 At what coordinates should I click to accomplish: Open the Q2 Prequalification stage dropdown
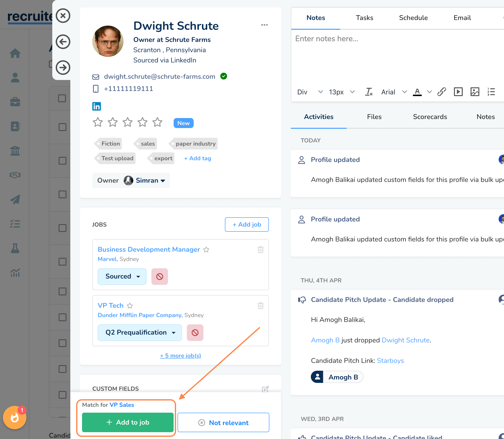pyautogui.click(x=140, y=332)
